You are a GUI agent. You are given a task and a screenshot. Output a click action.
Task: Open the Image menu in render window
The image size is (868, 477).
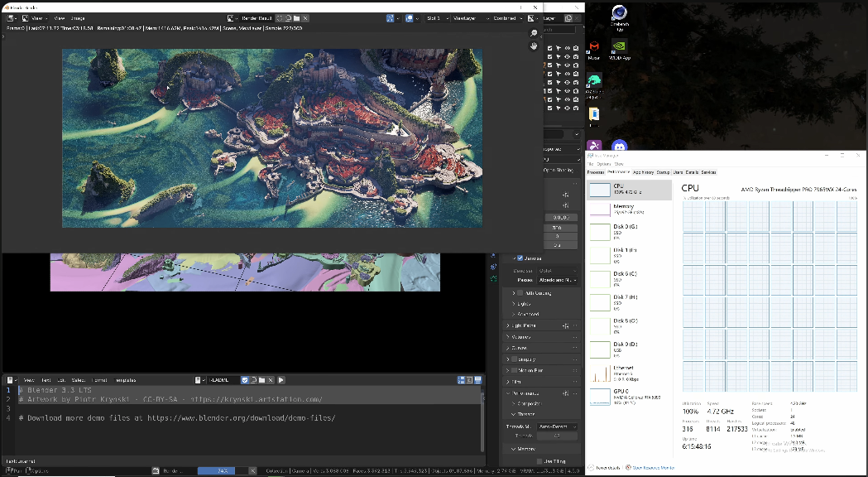[77, 18]
